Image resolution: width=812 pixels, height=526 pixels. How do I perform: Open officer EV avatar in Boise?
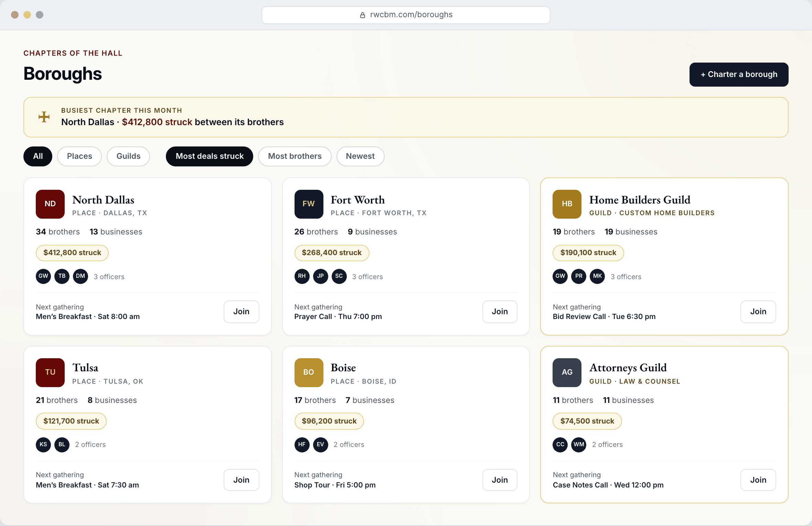click(x=320, y=445)
